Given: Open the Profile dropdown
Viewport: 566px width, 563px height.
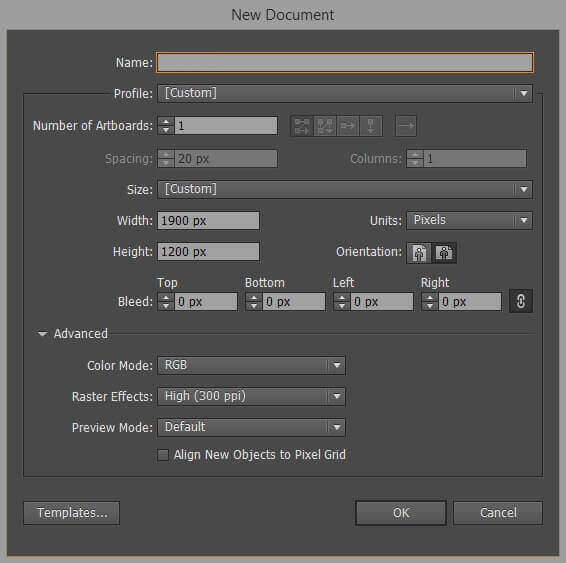Looking at the screenshot, I should (345, 93).
